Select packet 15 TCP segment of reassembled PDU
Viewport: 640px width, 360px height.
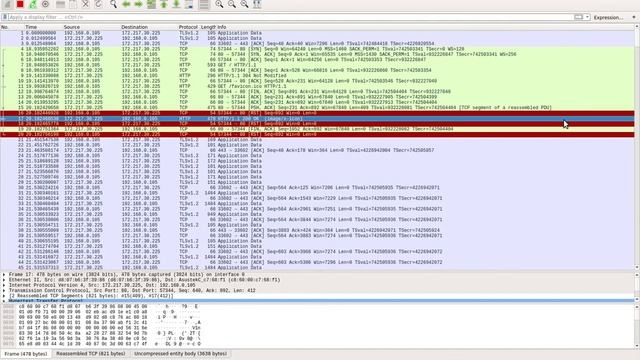317,107
